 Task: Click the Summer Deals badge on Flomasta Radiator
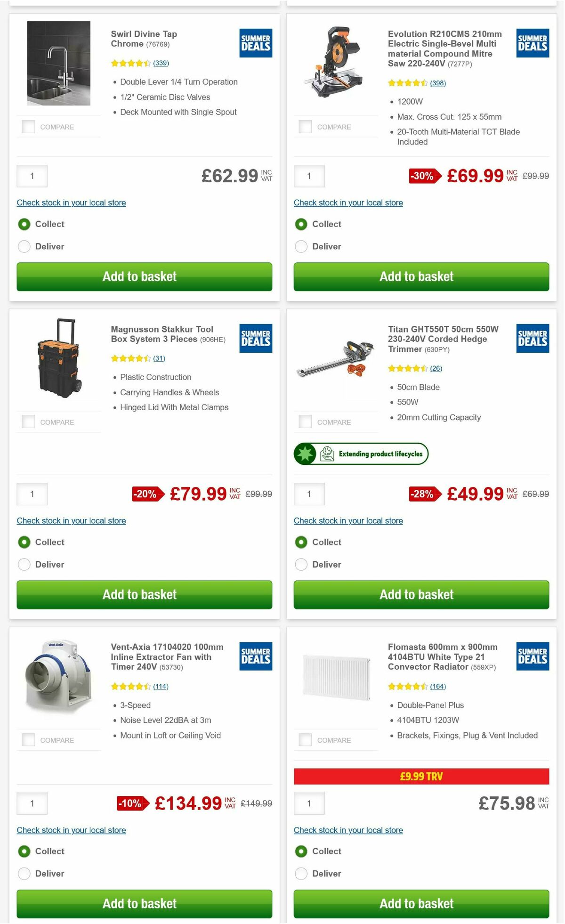point(532,655)
